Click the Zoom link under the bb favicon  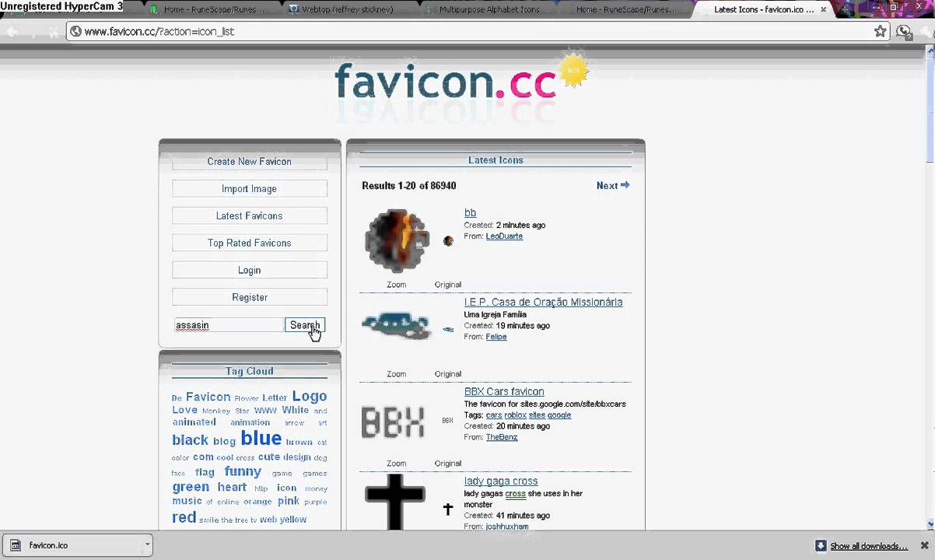click(396, 284)
